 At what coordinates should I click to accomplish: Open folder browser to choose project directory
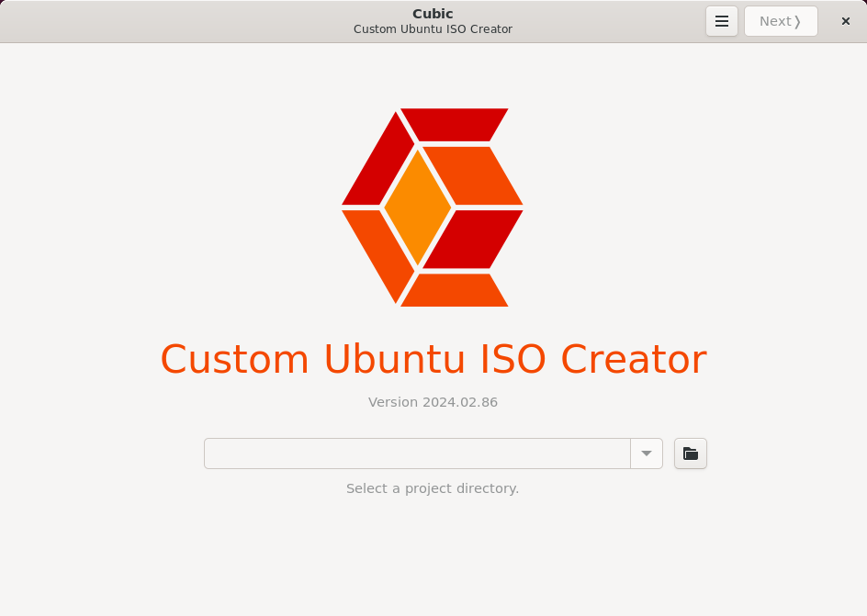pyautogui.click(x=691, y=454)
